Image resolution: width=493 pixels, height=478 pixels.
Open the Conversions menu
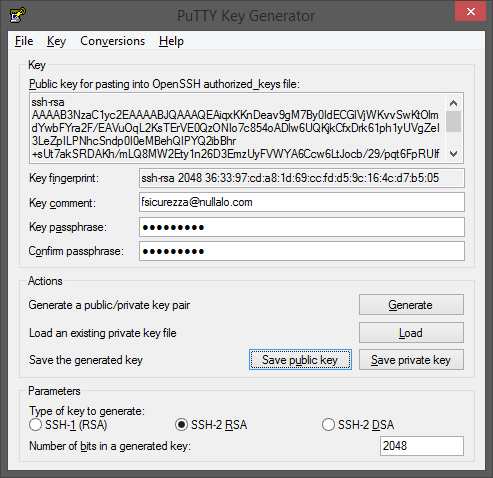point(113,41)
